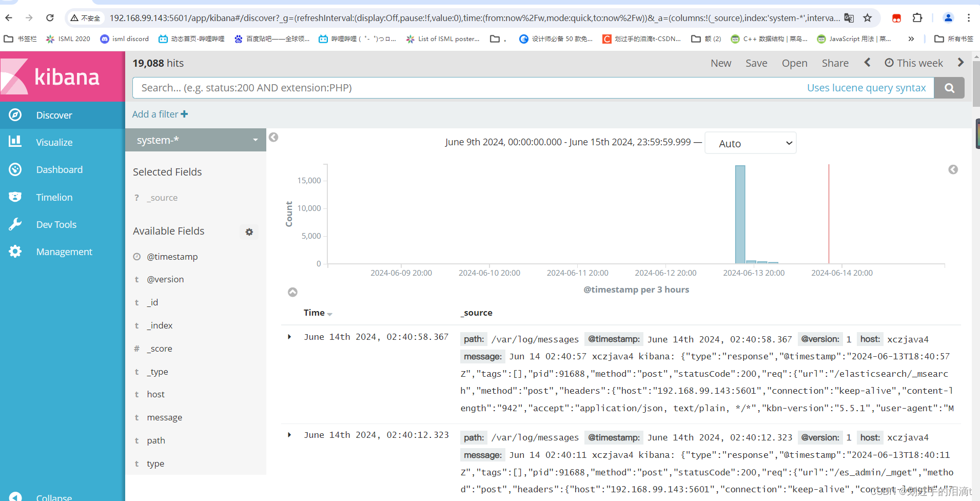Select the type field
Image resolution: width=980 pixels, height=501 pixels.
click(155, 464)
